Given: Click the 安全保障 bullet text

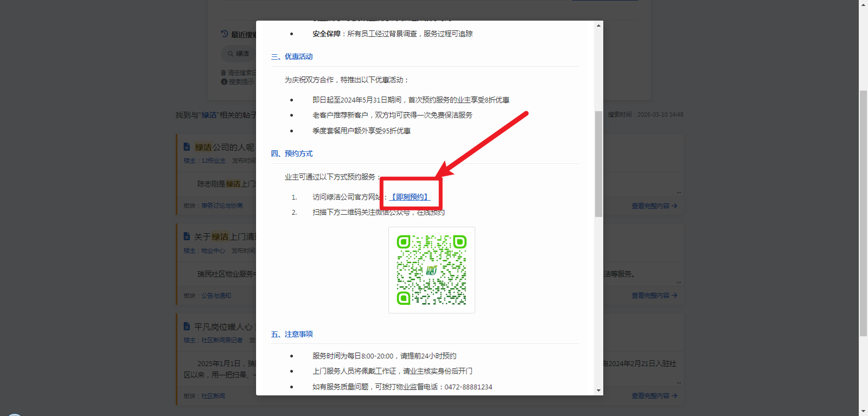Looking at the screenshot, I should (x=392, y=34).
